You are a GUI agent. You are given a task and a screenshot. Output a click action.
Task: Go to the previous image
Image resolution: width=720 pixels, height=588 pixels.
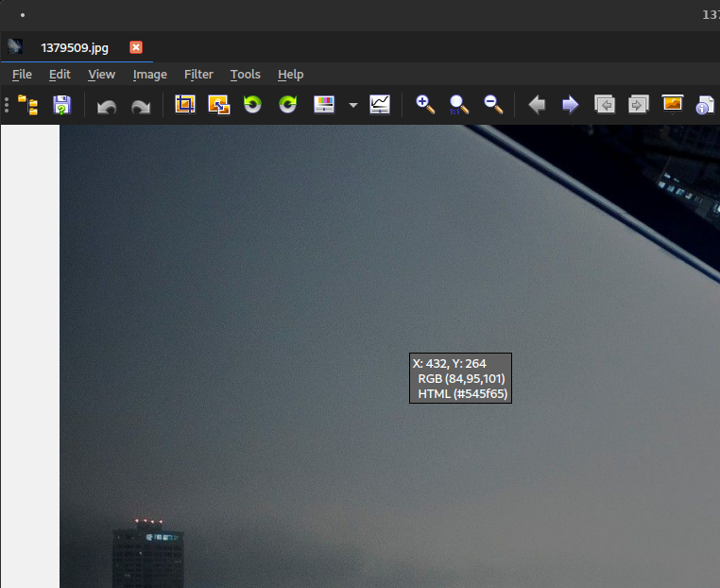tap(537, 105)
